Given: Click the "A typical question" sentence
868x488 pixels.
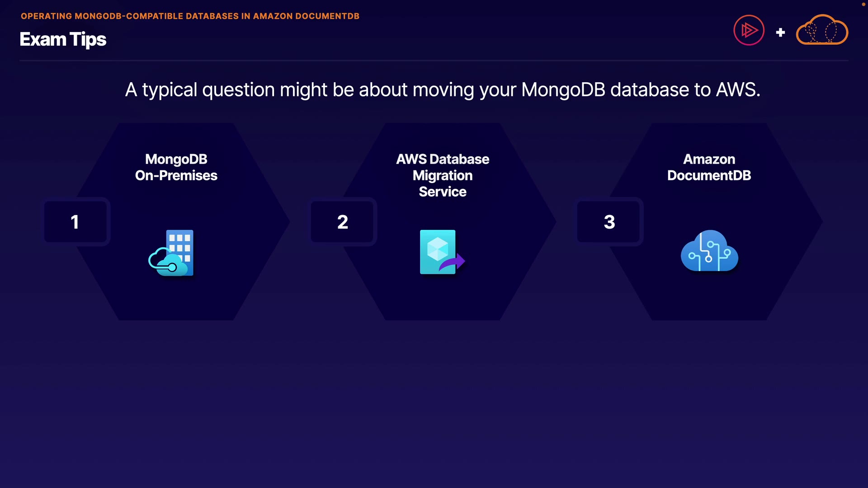Looking at the screenshot, I should 443,89.
